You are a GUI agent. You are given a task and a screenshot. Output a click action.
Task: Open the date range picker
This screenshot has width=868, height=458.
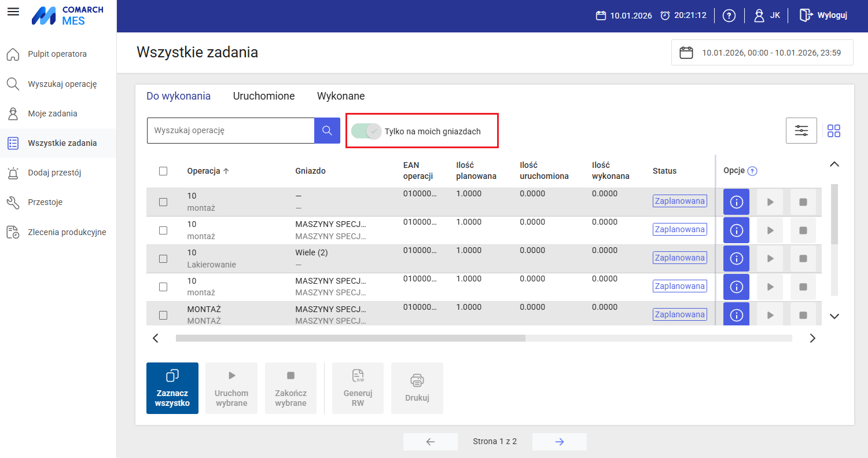pyautogui.click(x=762, y=52)
